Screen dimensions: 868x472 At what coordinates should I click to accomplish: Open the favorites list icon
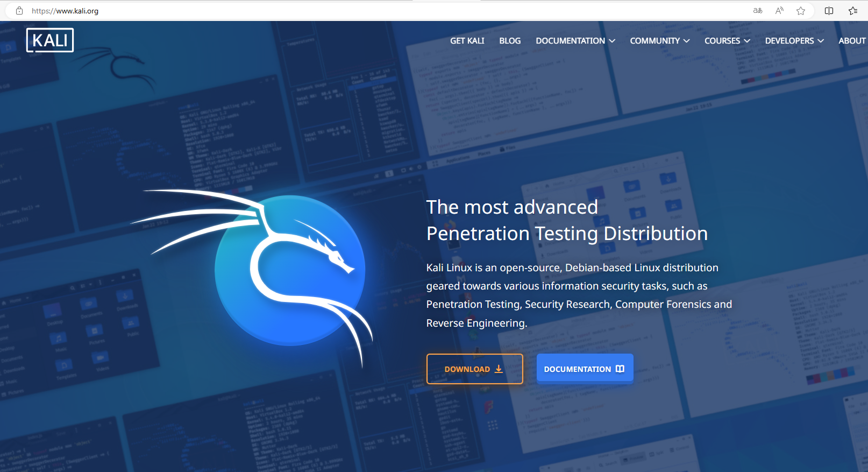coord(853,11)
